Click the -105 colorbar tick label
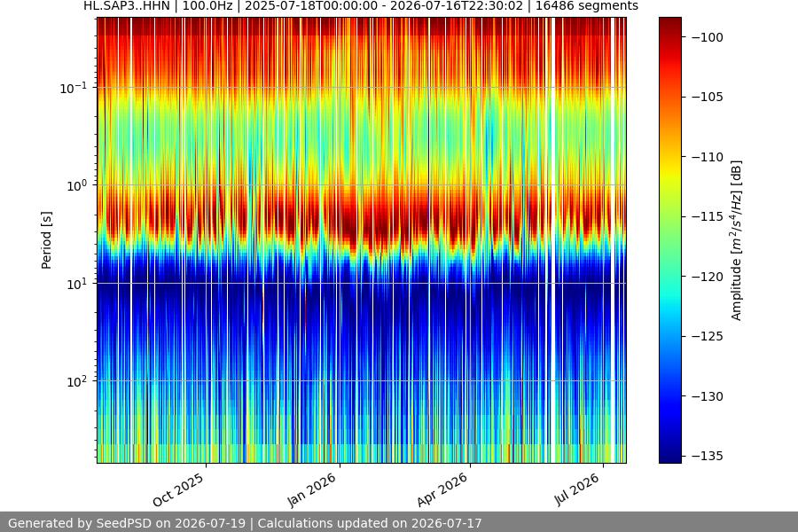Viewport: 798px width, 532px height. [x=708, y=97]
